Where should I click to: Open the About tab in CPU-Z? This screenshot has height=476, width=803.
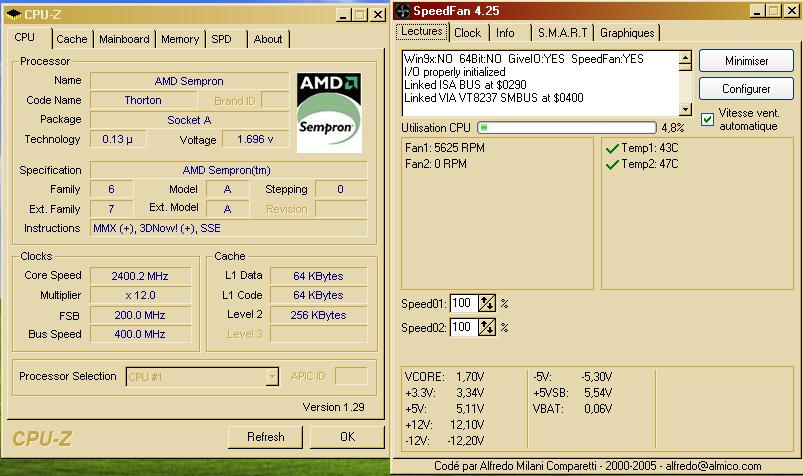coord(268,39)
